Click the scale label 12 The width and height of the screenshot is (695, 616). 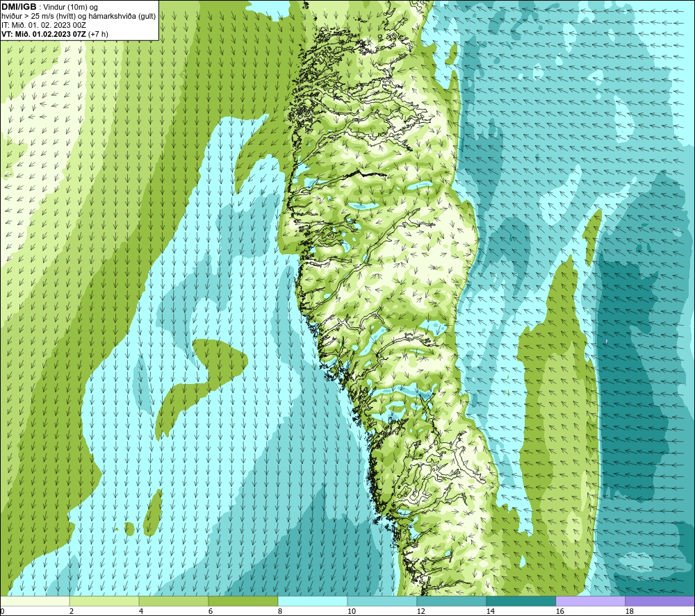[421, 612]
